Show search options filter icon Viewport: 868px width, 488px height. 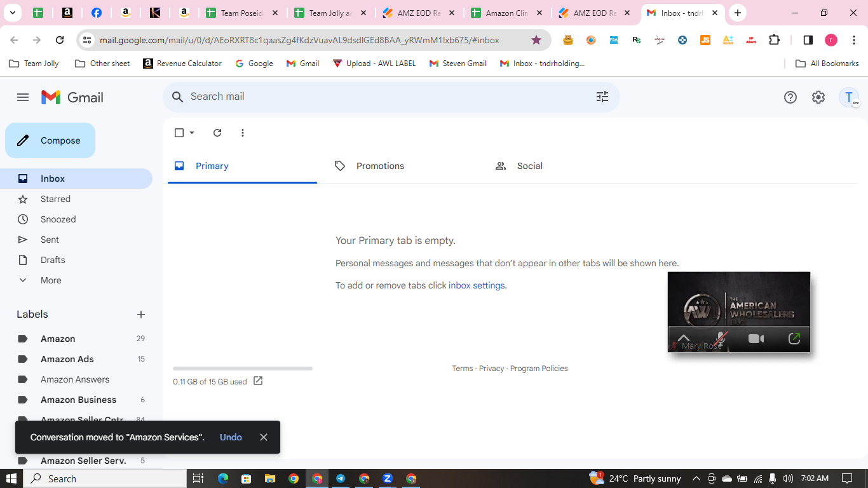point(602,97)
